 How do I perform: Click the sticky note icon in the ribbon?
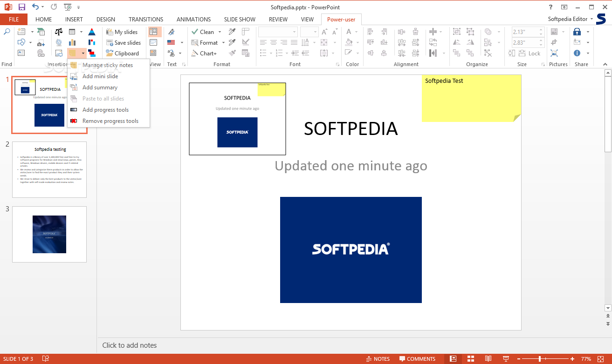73,53
